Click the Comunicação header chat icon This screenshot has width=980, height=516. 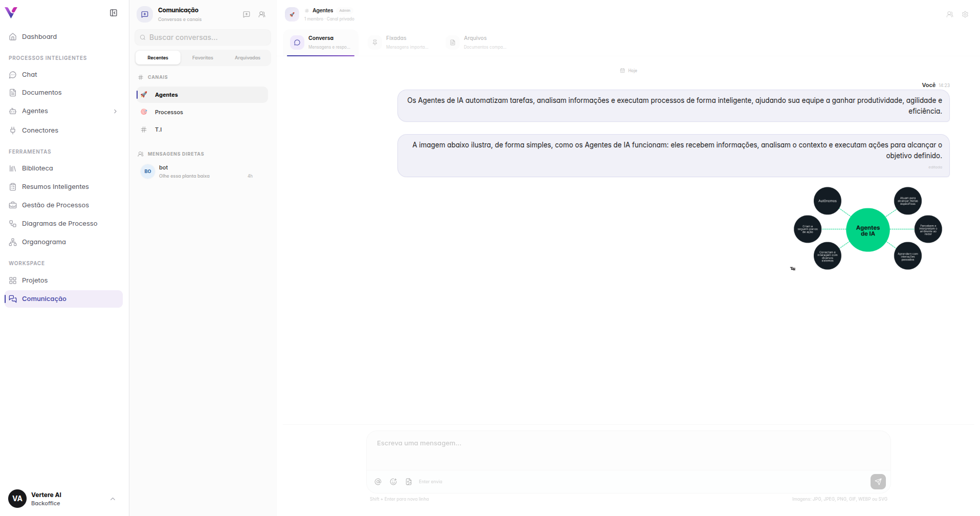[x=145, y=14]
